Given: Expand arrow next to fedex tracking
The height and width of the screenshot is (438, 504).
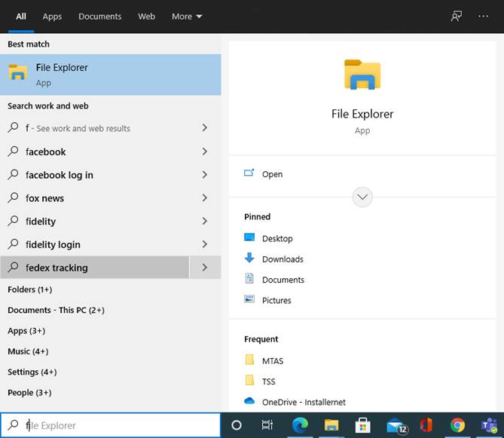Looking at the screenshot, I should coord(205,267).
